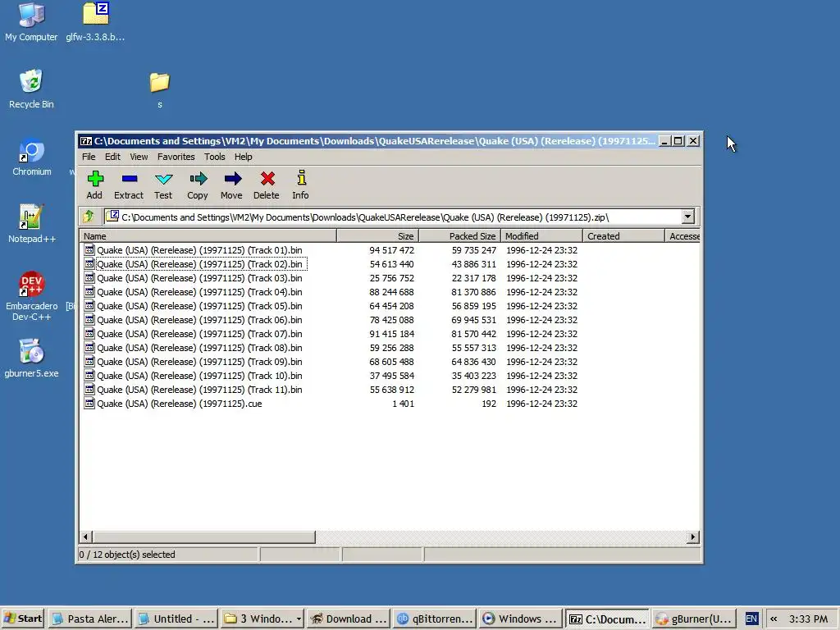Open the Help menu
This screenshot has height=630, width=840.
(243, 157)
